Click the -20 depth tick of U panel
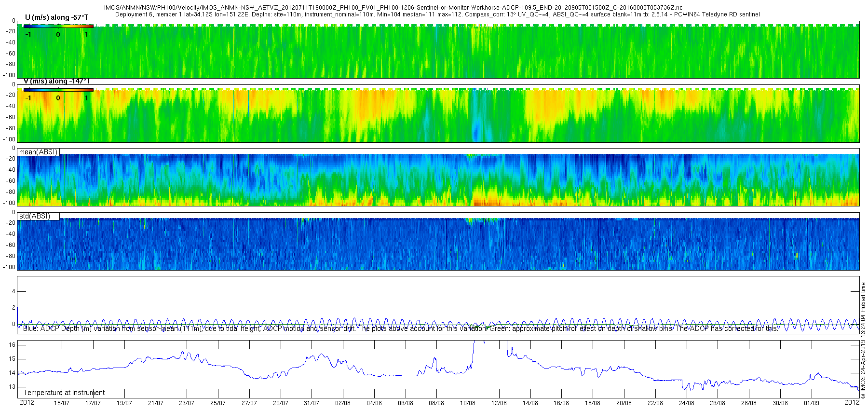Viewport: 868px width, 410px height. click(x=10, y=32)
